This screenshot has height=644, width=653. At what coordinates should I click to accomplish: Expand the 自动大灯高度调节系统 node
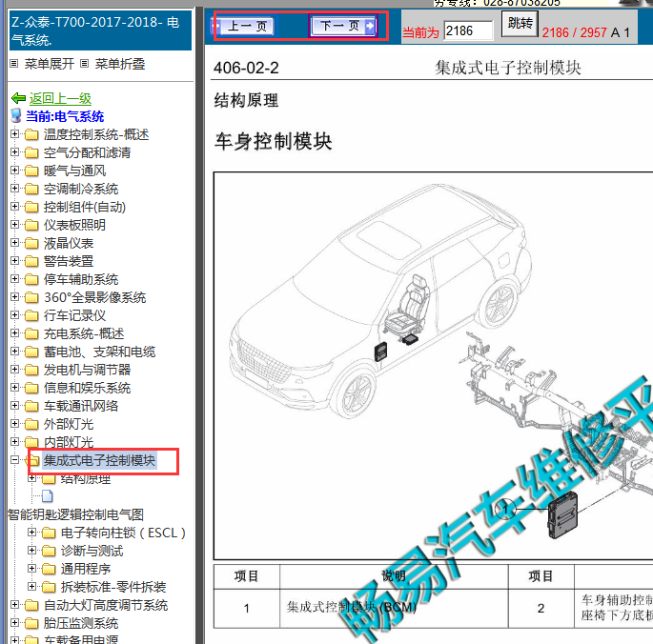click(x=14, y=604)
